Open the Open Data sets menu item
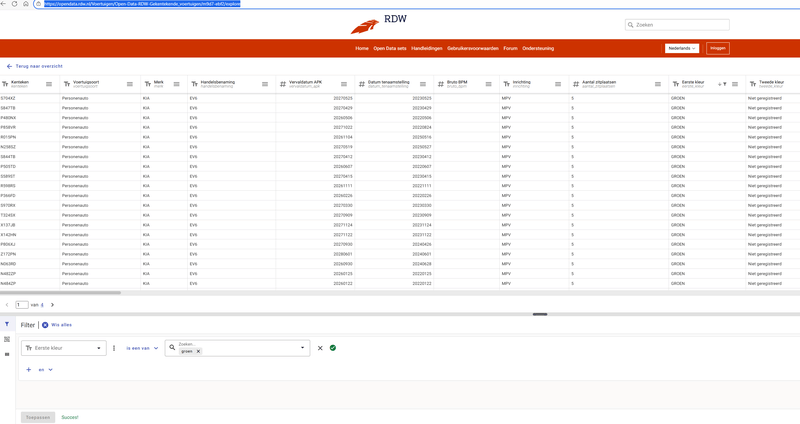 coord(390,48)
